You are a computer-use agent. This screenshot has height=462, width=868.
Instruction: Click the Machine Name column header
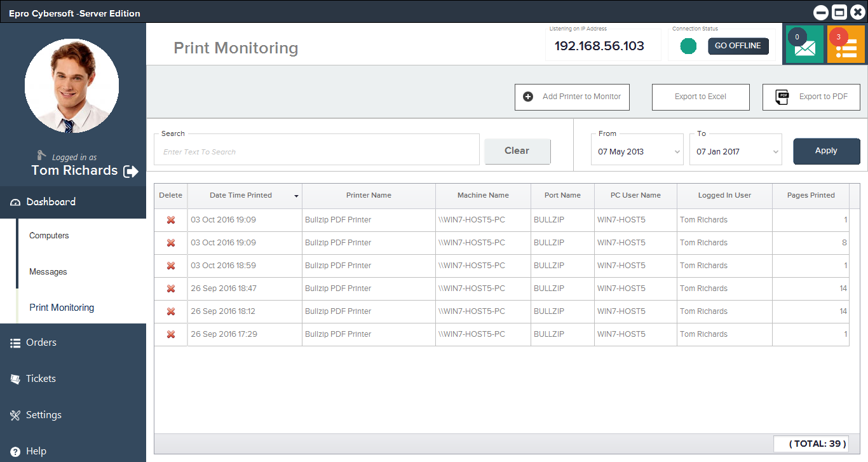[483, 196]
